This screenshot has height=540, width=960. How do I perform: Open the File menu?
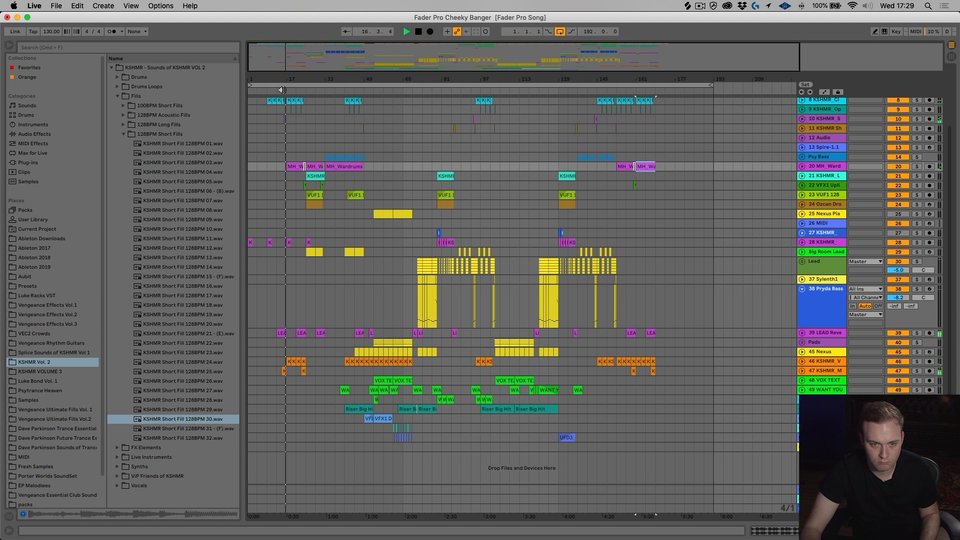pos(56,6)
